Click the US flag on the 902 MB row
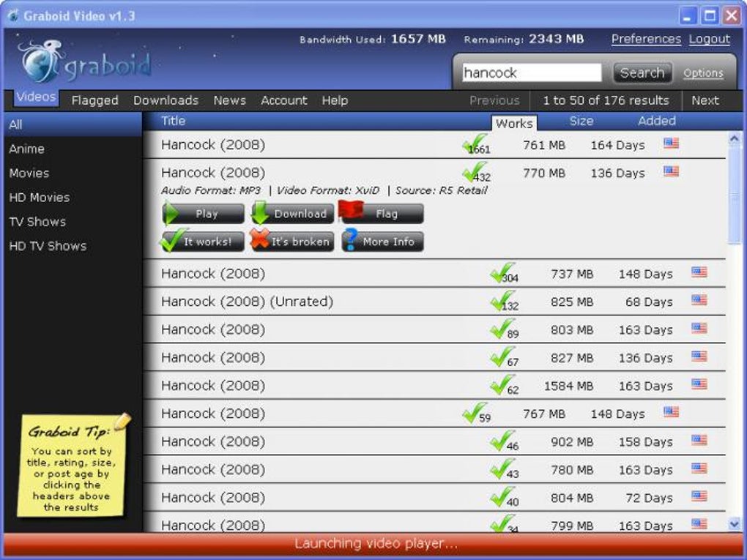 [x=699, y=440]
